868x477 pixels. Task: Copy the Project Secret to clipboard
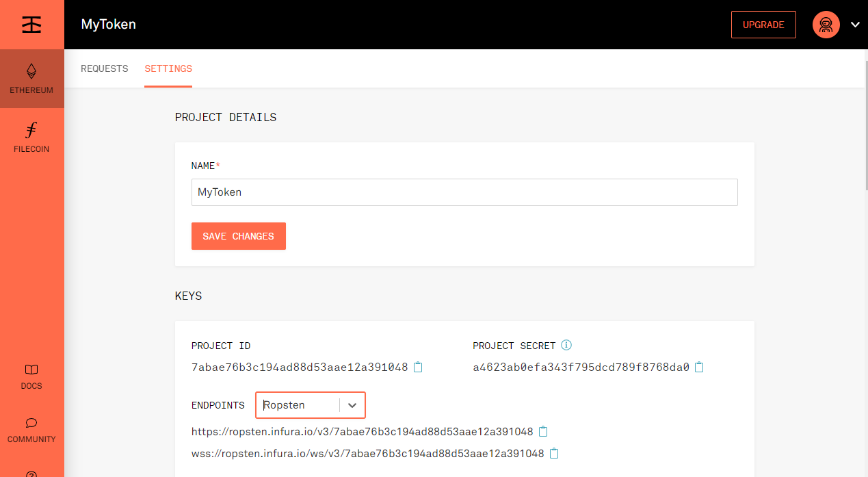coord(699,367)
